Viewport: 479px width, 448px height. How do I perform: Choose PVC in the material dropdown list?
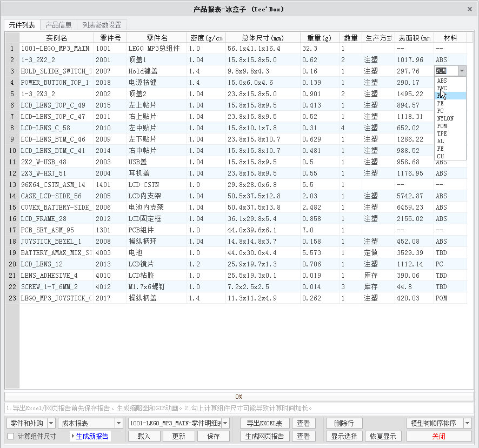450,88
